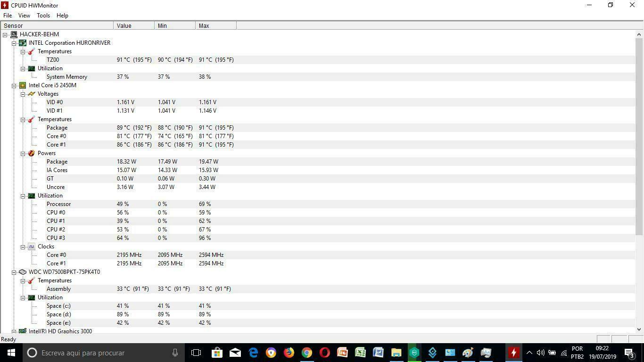Click the thermometer icon above Core i5 Package temperature

[x=32, y=119]
